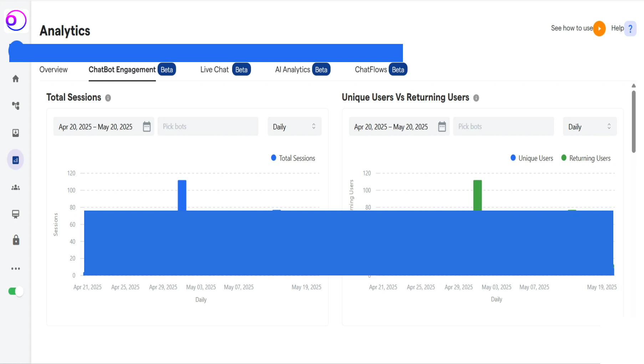This screenshot has width=644, height=364.
Task: Toggle the Total Sessions legend item
Action: point(293,158)
